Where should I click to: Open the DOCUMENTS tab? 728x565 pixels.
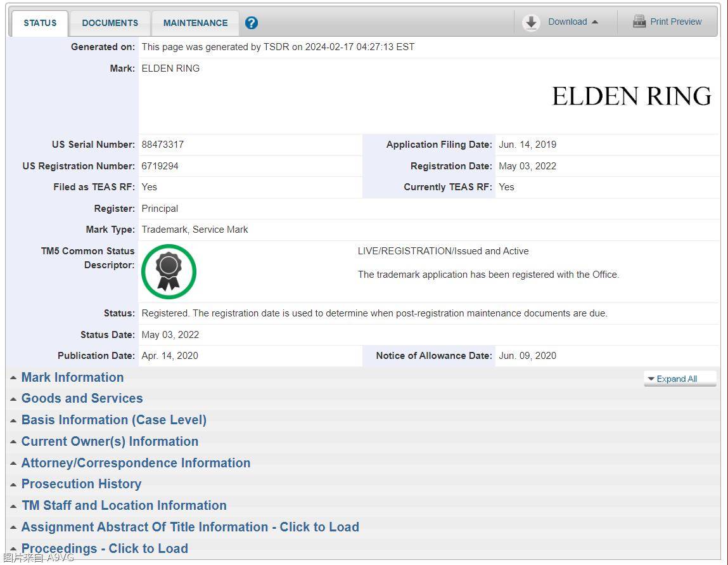(110, 23)
